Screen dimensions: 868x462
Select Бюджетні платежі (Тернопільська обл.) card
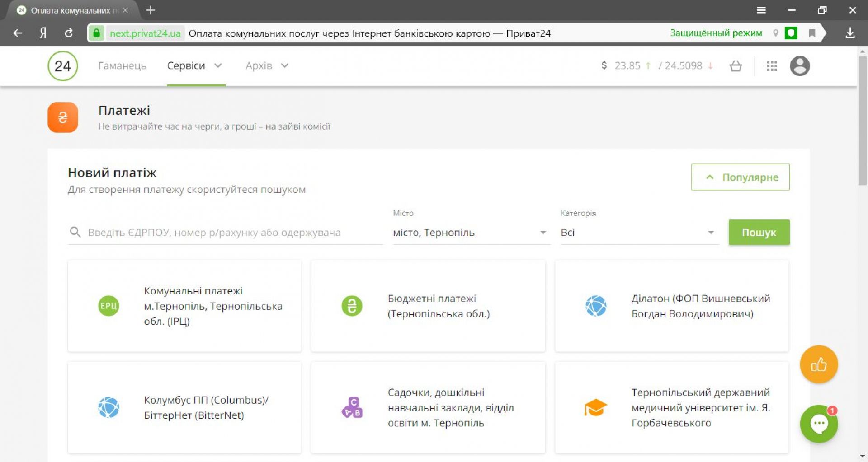point(428,306)
